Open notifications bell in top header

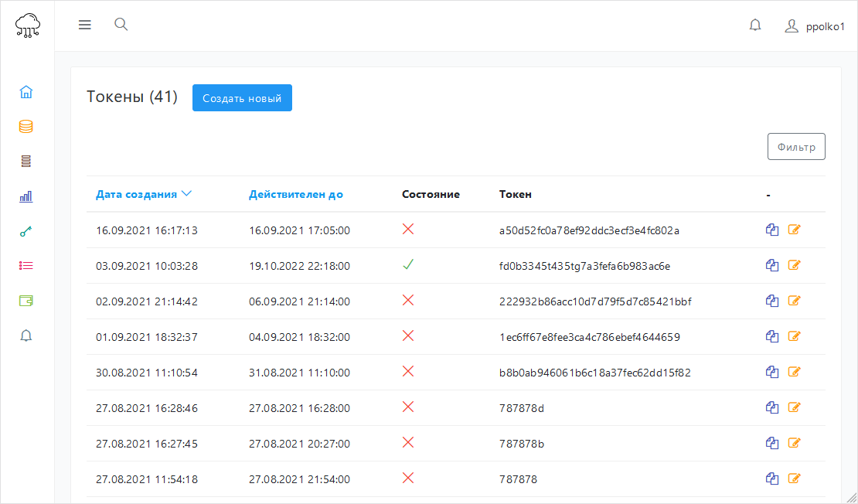pos(755,26)
